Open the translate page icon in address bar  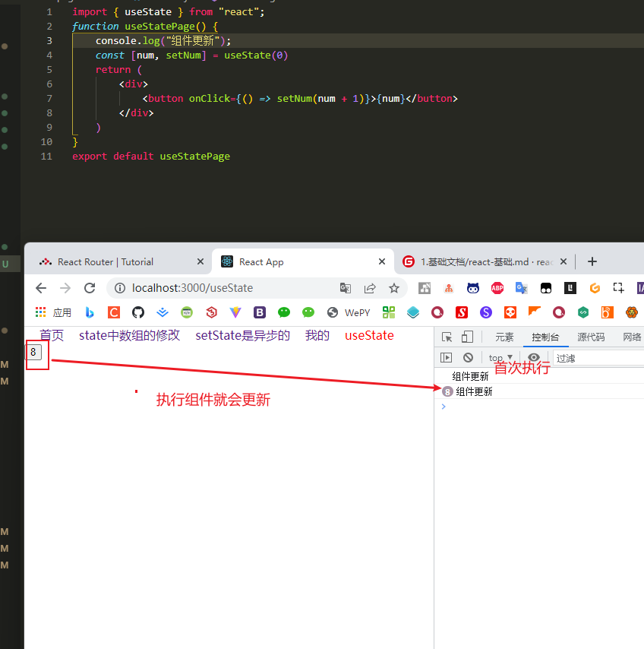346,288
